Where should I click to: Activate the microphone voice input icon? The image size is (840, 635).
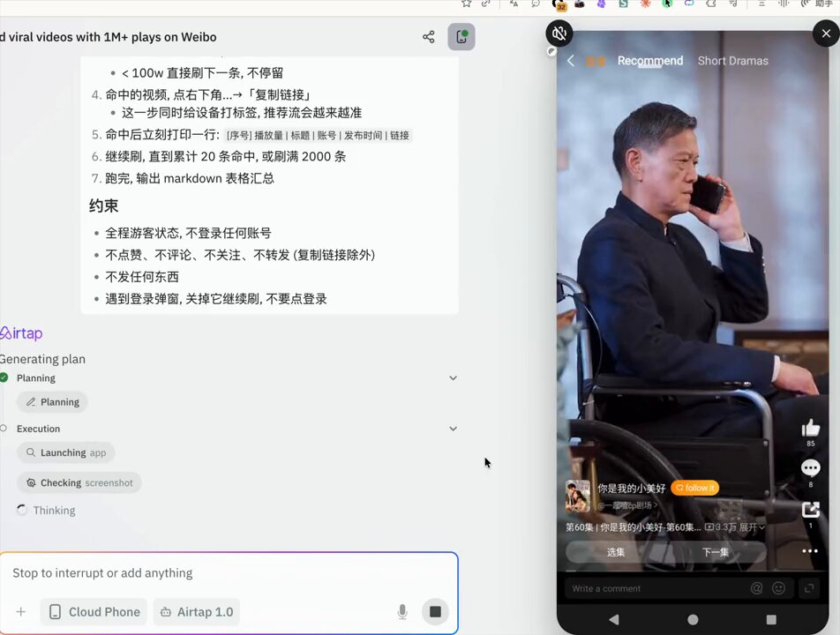[x=402, y=612]
